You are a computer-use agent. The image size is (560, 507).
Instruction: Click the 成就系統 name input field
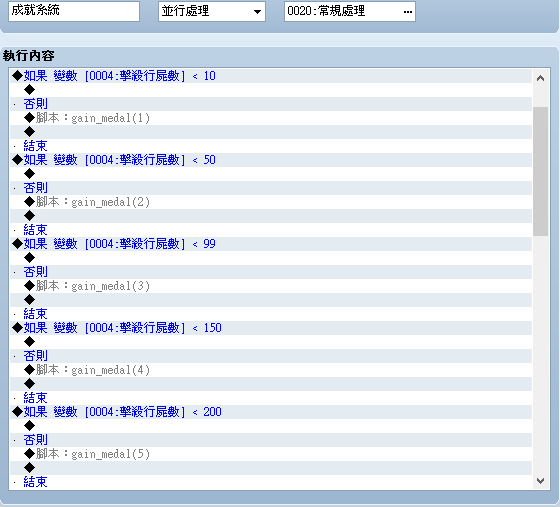tap(74, 11)
